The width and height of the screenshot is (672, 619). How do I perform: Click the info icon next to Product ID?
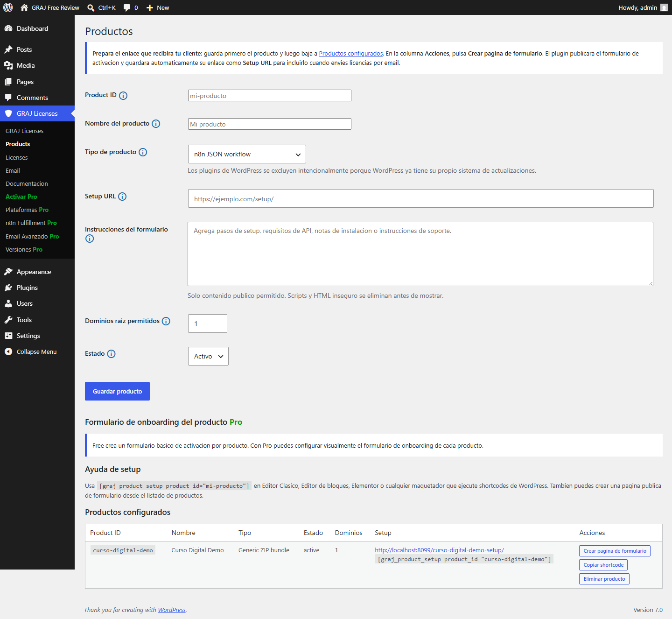(x=123, y=96)
